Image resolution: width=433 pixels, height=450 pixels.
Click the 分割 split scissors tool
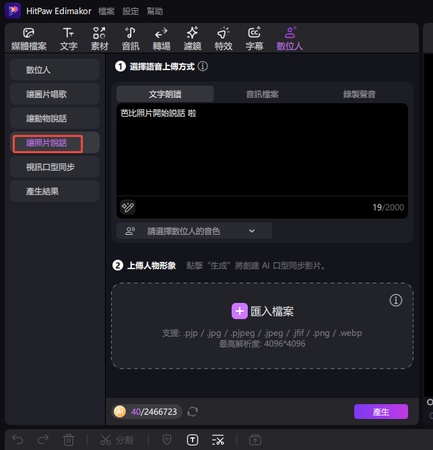(x=117, y=440)
